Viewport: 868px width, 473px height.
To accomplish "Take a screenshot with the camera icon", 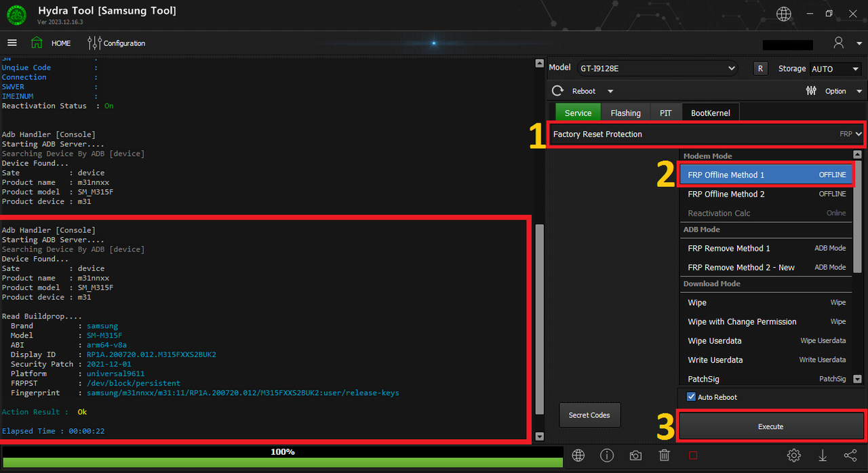I will pyautogui.click(x=635, y=455).
